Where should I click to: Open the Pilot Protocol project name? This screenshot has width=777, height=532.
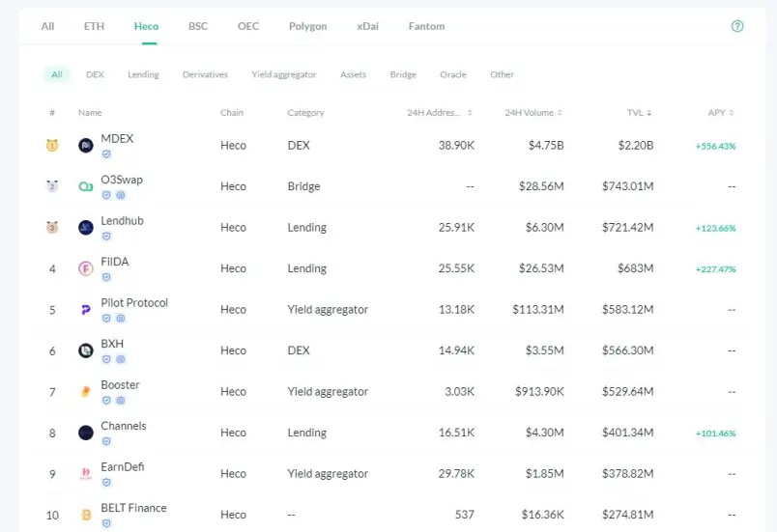tap(134, 303)
